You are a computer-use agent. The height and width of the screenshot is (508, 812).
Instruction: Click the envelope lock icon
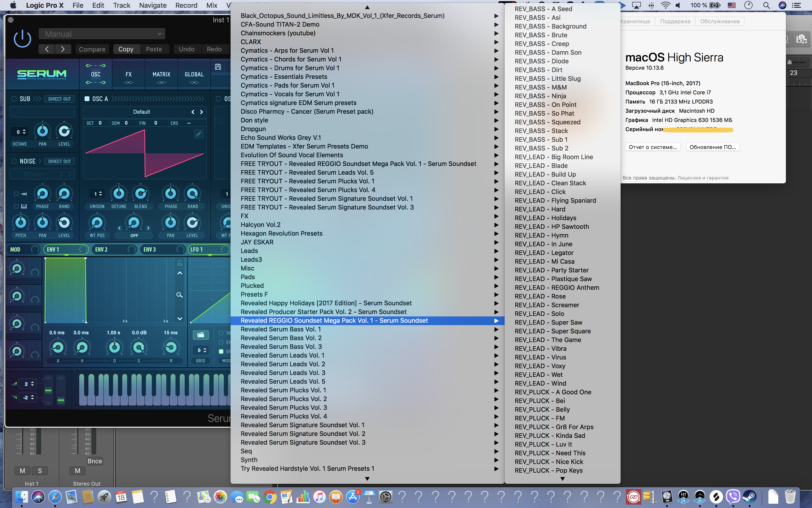(x=180, y=263)
